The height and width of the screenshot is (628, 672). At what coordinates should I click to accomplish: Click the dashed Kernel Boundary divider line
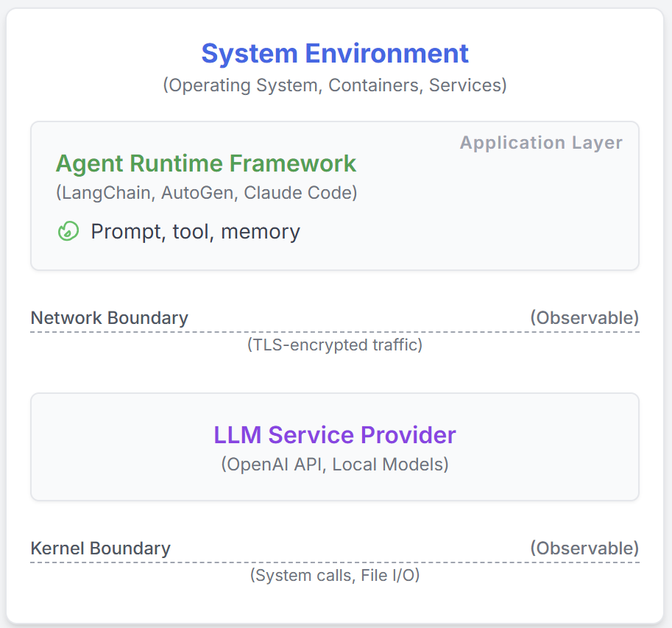[x=335, y=562]
